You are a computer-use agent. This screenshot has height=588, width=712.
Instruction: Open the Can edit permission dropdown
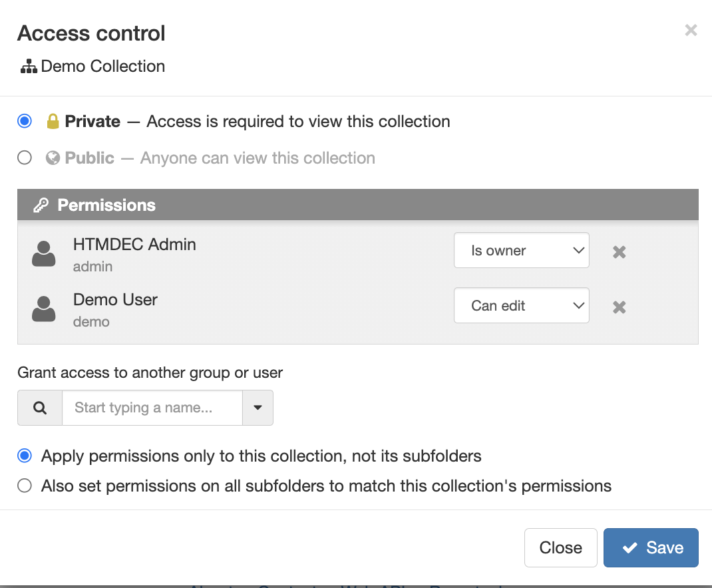[x=521, y=305]
